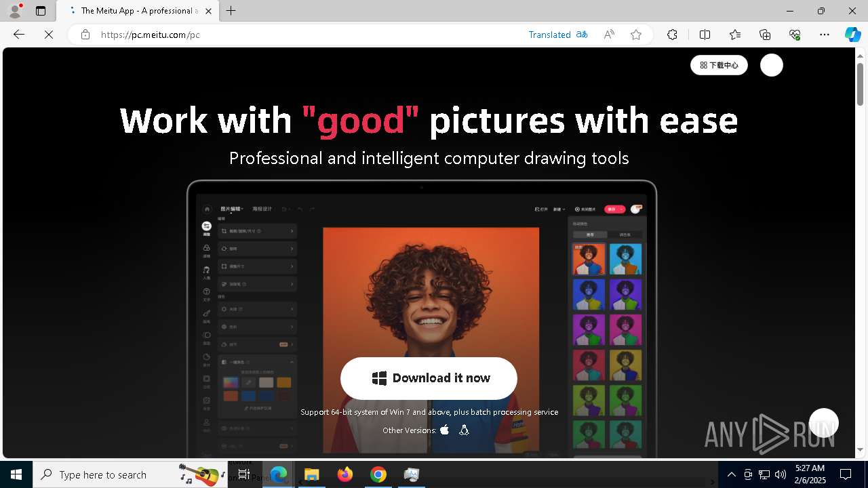Launch Firefox from taskbar
Screen dimensions: 868x488
click(345, 474)
